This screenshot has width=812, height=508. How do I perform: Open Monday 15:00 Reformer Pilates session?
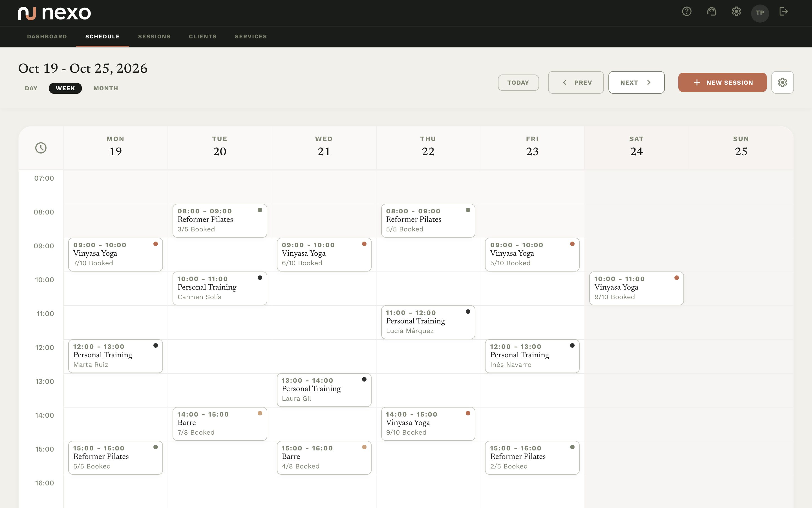(x=115, y=457)
